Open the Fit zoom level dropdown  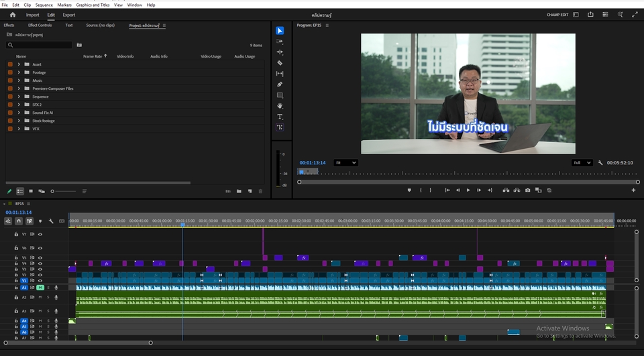(345, 163)
